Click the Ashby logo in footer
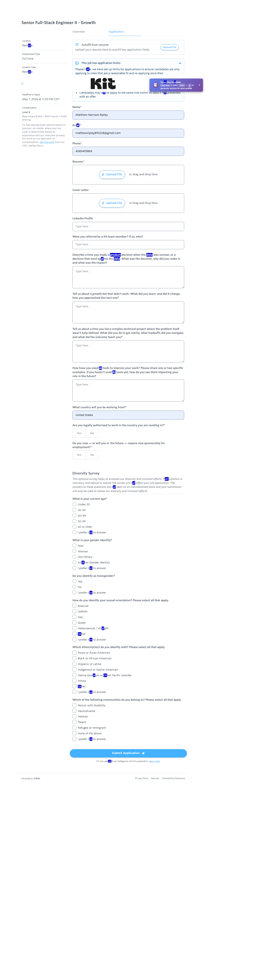254x980 pixels. (37, 778)
